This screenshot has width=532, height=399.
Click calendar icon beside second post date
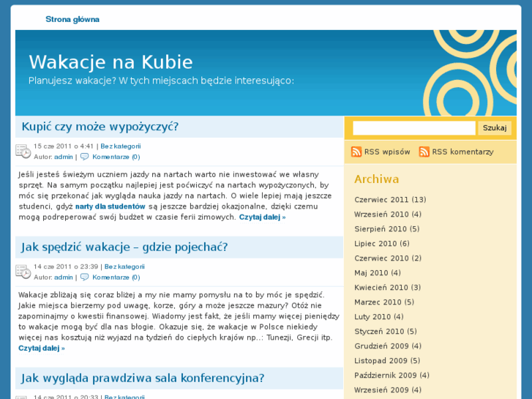click(23, 272)
